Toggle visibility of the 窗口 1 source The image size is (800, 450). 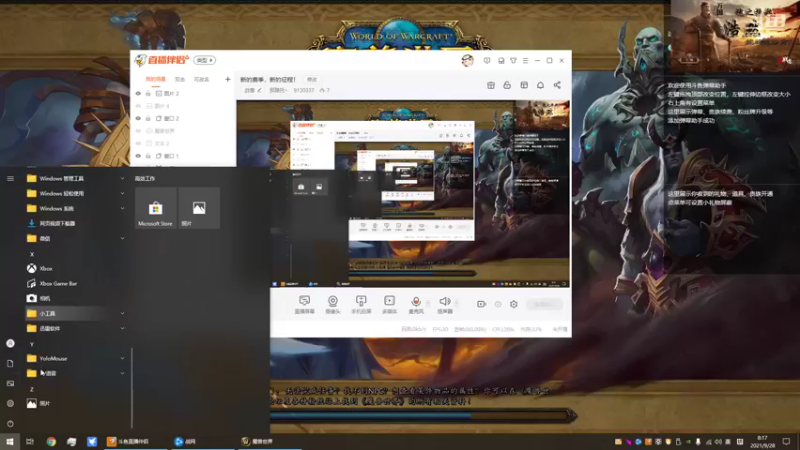[x=138, y=156]
